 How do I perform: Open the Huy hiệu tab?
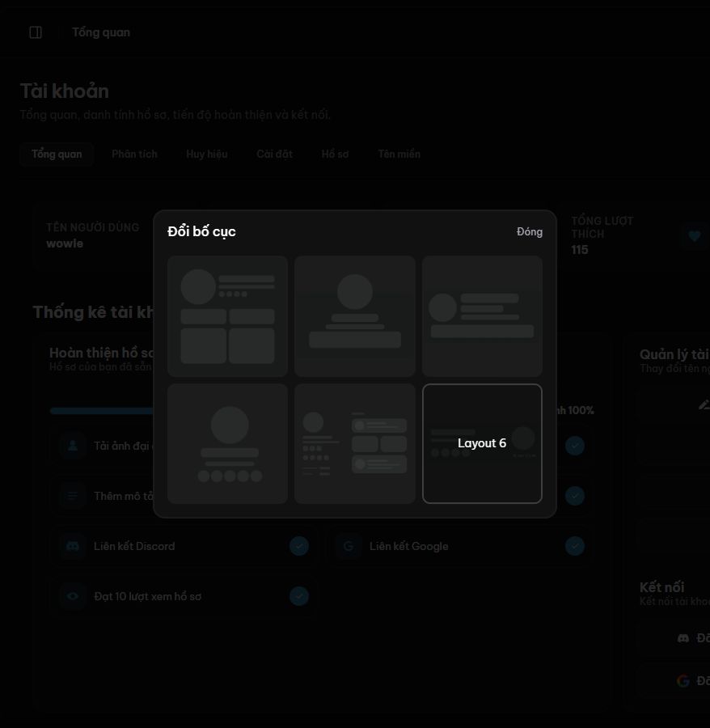pos(207,154)
